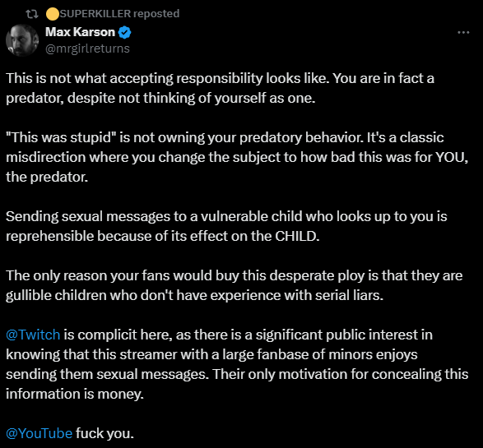Click the paragraph about sending sexual messages

coord(226,226)
